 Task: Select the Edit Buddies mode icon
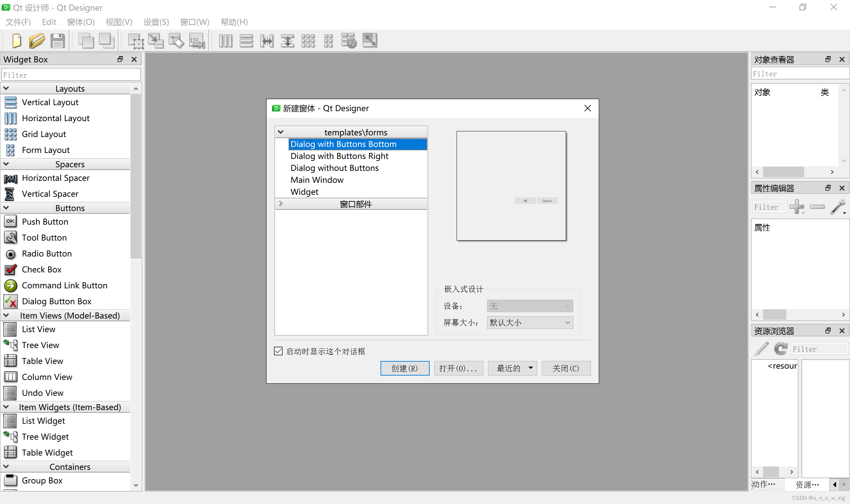(x=176, y=41)
